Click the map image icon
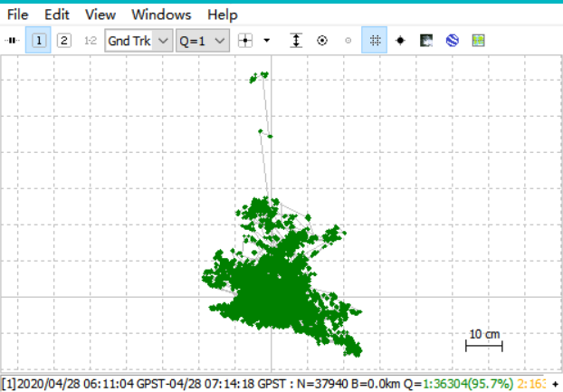563x392 pixels. click(x=426, y=40)
